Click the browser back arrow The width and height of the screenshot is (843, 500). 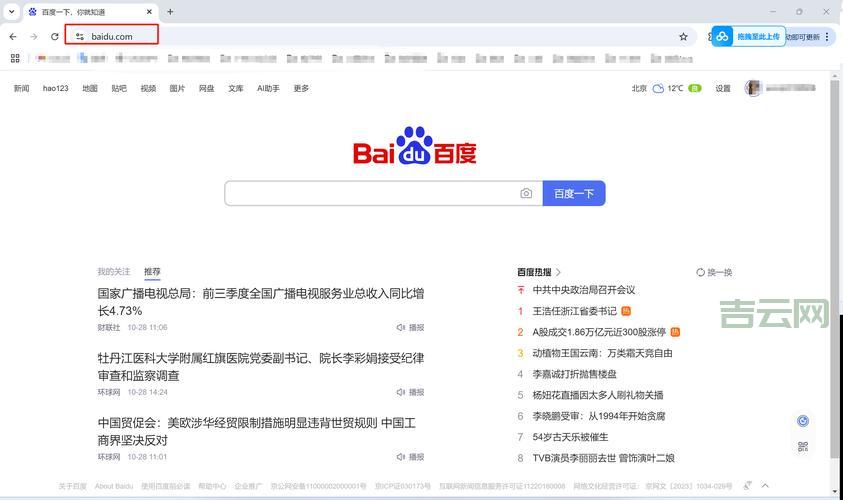[x=13, y=37]
